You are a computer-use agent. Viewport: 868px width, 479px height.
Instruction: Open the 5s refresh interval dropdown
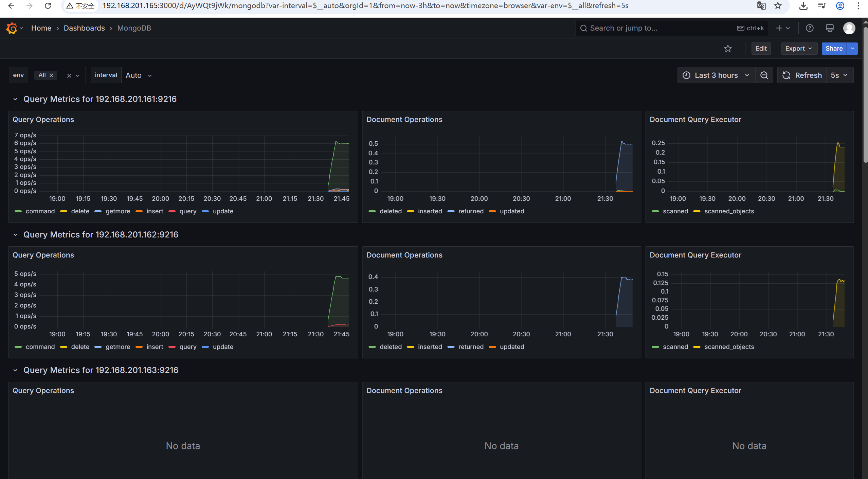click(x=839, y=75)
